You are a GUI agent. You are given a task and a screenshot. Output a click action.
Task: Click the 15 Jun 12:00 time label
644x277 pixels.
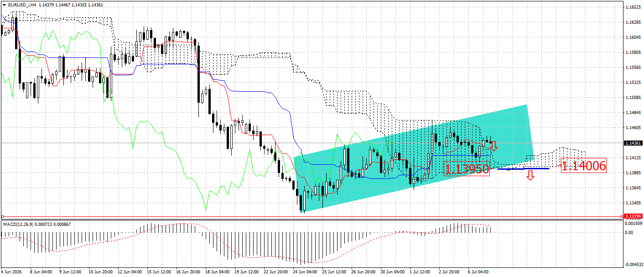coord(160,272)
